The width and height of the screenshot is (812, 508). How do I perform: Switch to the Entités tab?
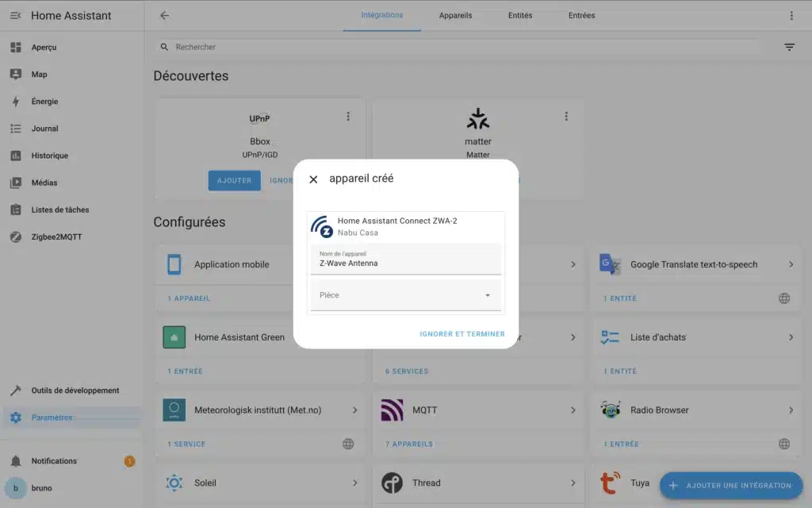click(520, 16)
